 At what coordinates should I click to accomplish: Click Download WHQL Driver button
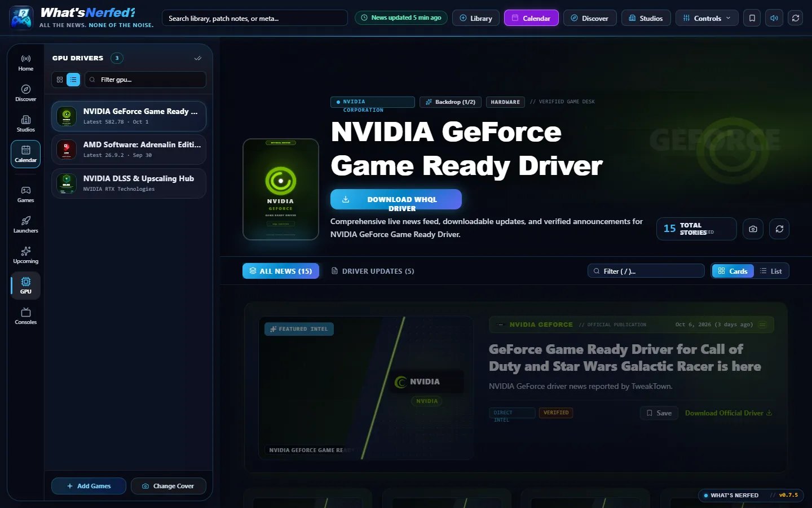(396, 199)
